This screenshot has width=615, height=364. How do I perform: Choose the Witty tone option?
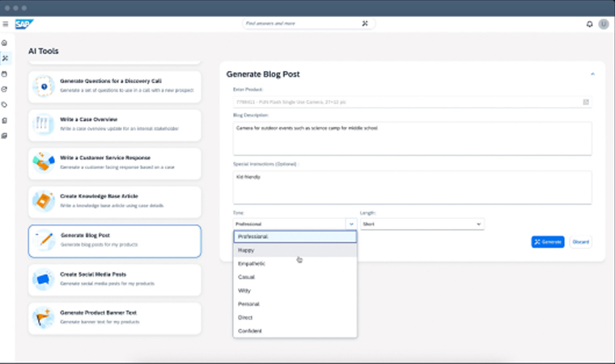pos(245,290)
